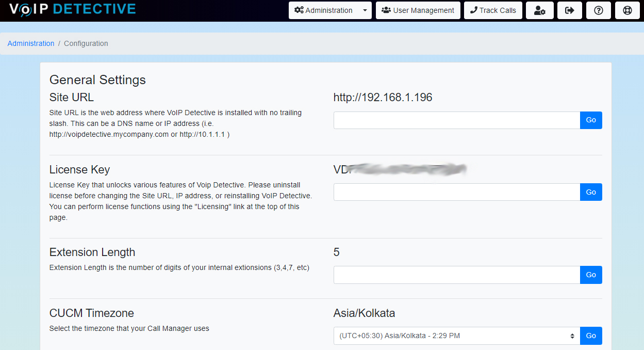Click the current site URL value http://192.168.1.196

pyautogui.click(x=383, y=97)
